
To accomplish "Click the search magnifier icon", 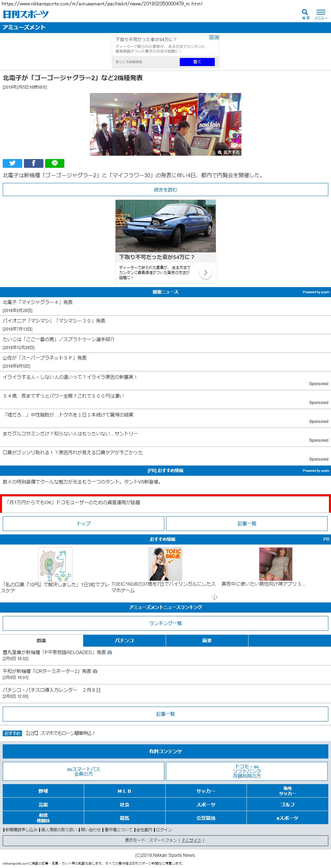I will point(305,13).
